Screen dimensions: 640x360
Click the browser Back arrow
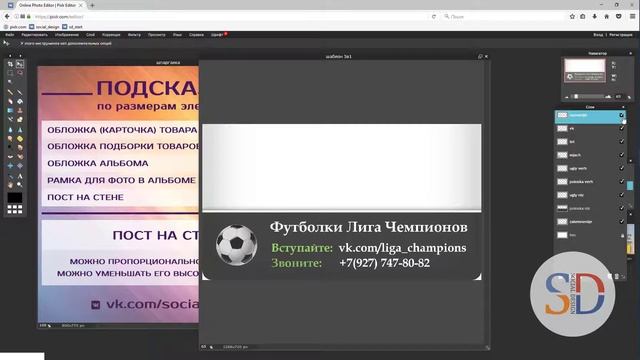click(7, 16)
